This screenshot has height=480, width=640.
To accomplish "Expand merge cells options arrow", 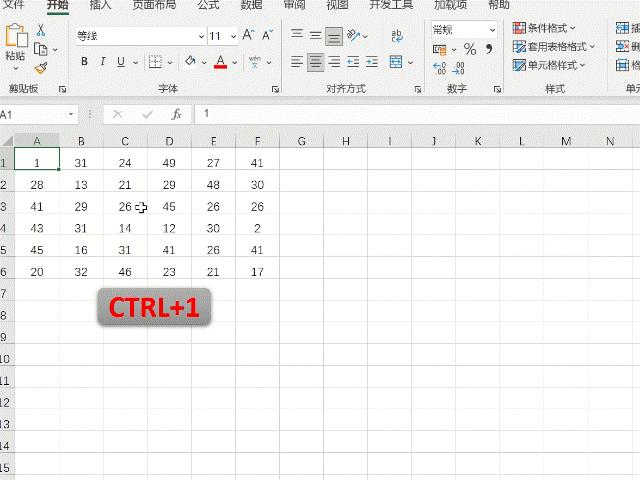I will tap(411, 63).
